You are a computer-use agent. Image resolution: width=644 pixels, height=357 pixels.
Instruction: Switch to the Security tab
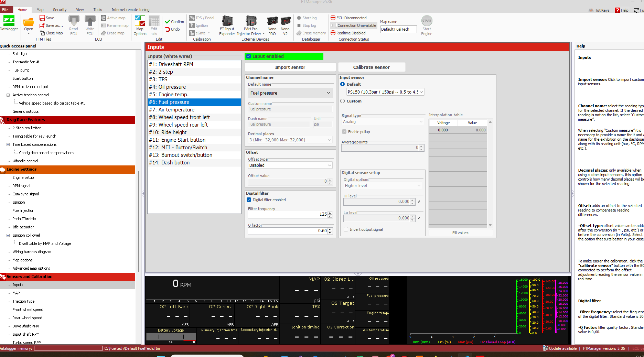click(60, 10)
